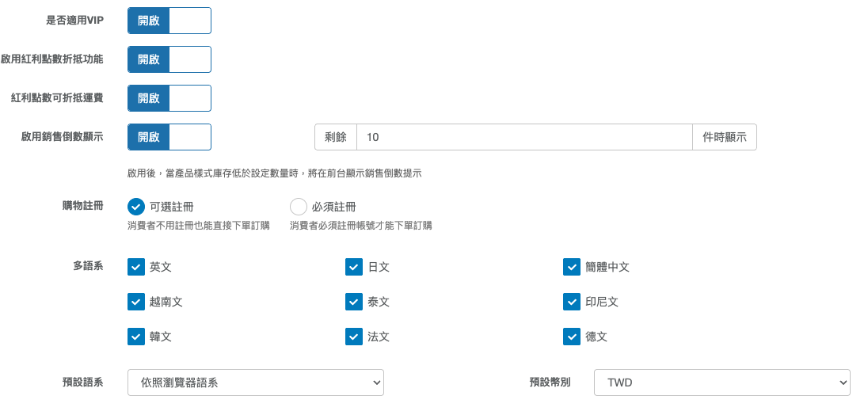Uncheck the 法文 language checkbox
868x411 pixels.
pos(354,337)
